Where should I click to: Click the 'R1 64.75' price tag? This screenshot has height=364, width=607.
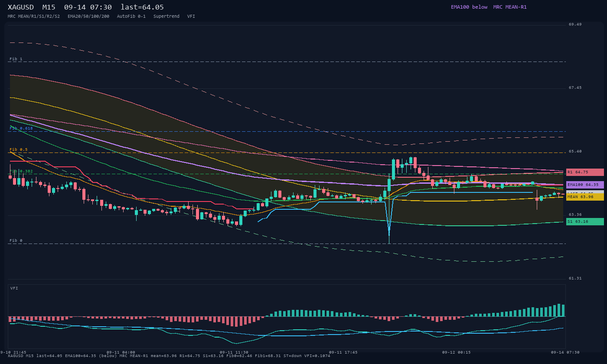[585, 172]
